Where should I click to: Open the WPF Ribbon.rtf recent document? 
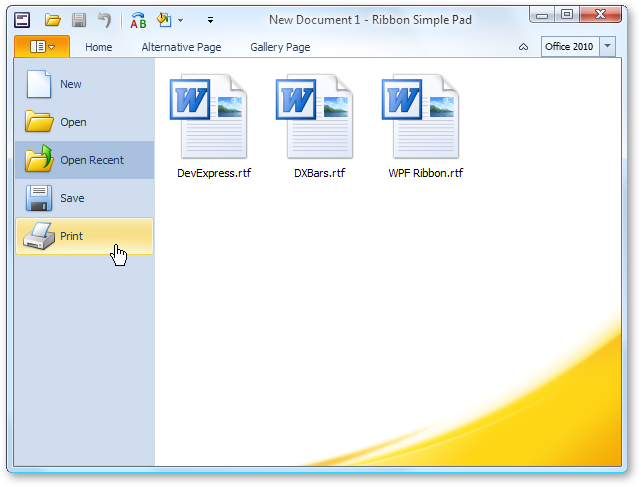425,127
